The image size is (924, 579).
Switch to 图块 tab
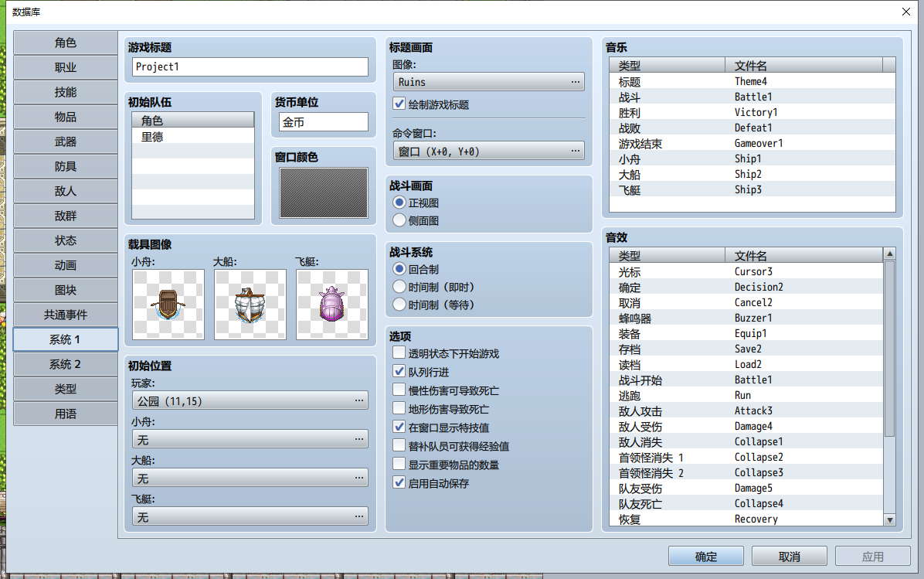click(66, 290)
